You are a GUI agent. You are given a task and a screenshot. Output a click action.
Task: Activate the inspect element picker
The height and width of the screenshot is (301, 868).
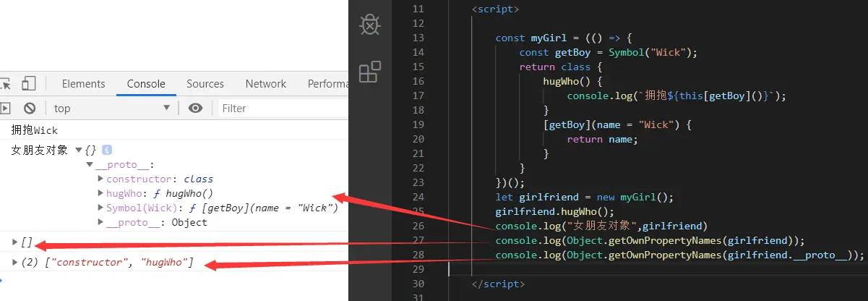4,84
